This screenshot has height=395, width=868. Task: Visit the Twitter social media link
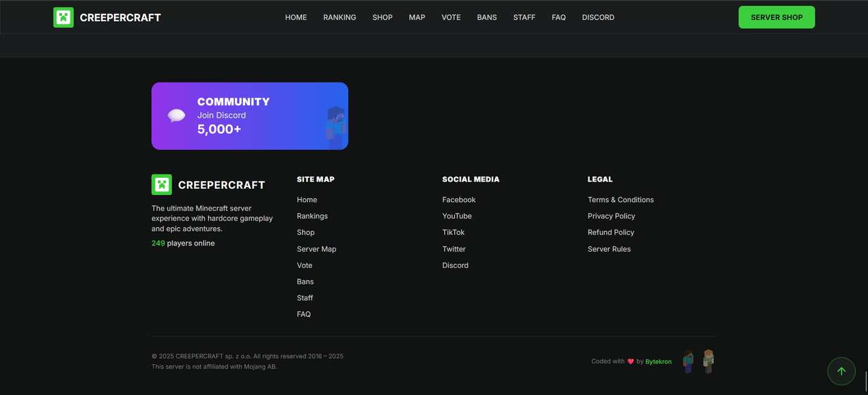point(454,249)
